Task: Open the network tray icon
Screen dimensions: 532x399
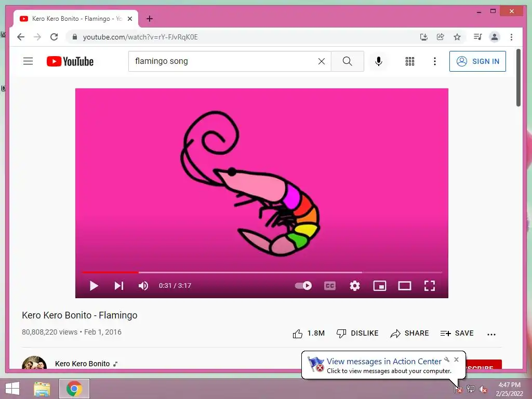Action: pos(471,389)
